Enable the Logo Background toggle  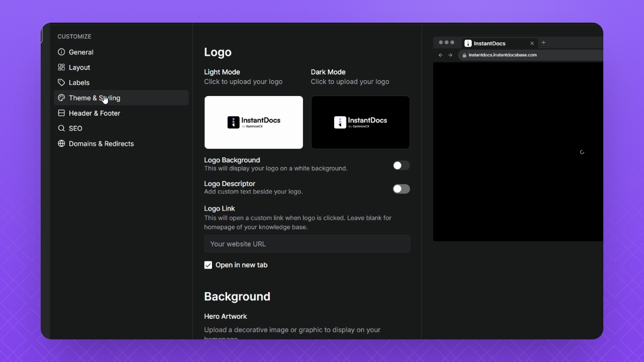pos(401,165)
